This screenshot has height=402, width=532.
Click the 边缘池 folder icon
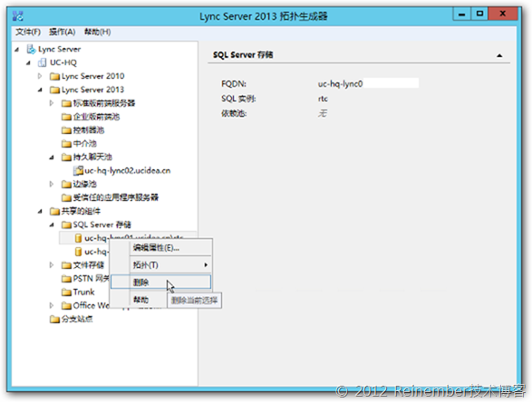66,184
